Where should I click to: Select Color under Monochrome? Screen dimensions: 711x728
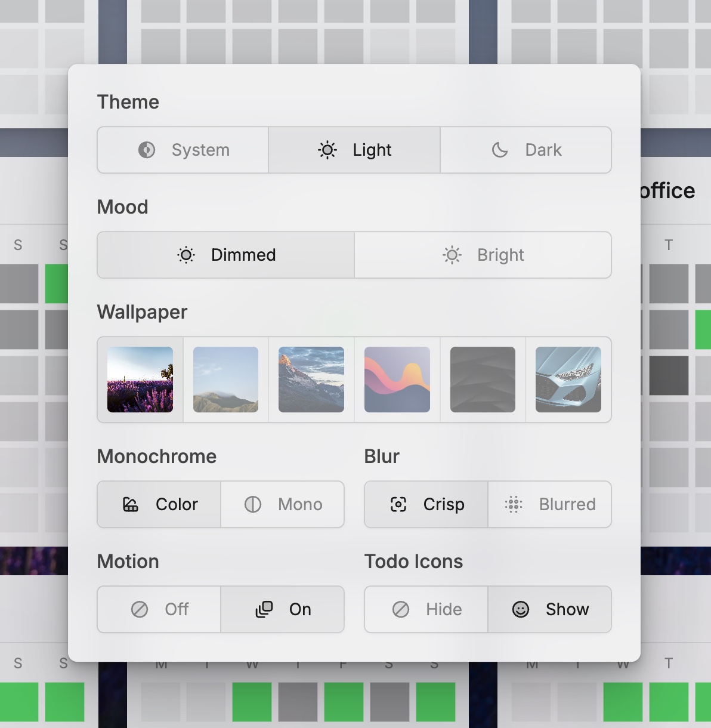click(x=159, y=504)
